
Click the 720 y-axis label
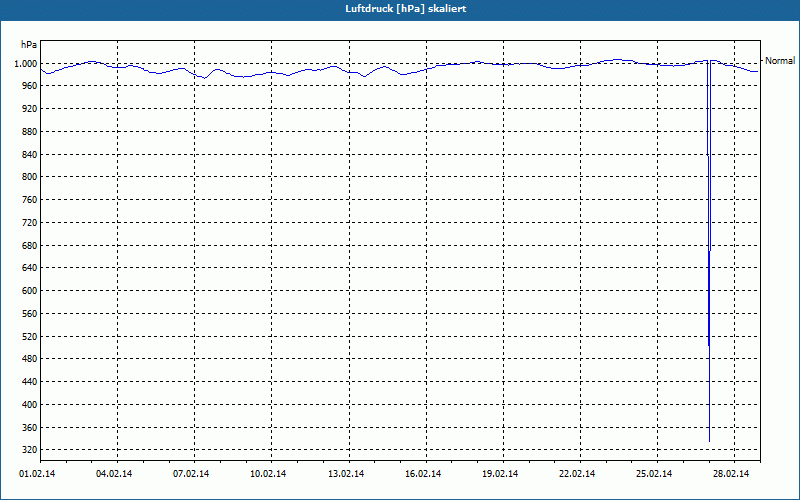point(30,222)
